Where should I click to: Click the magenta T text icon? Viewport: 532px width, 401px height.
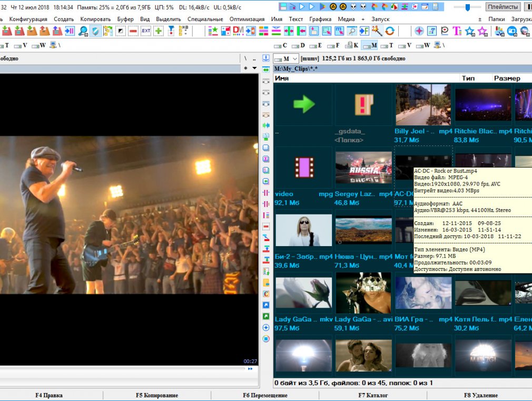pyautogui.click(x=457, y=31)
